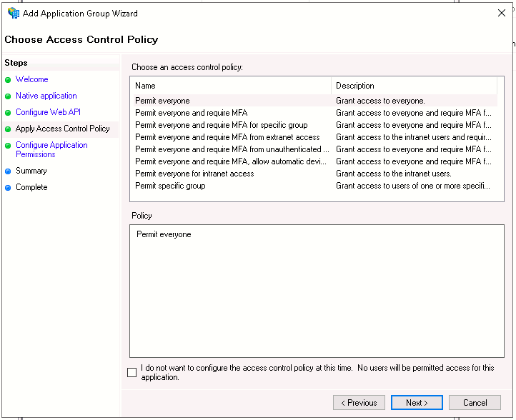Click the blue bullet beside Summary step
The width and height of the screenshot is (516, 420).
point(8,171)
